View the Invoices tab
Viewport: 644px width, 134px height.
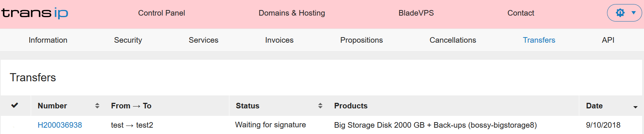[279, 40]
